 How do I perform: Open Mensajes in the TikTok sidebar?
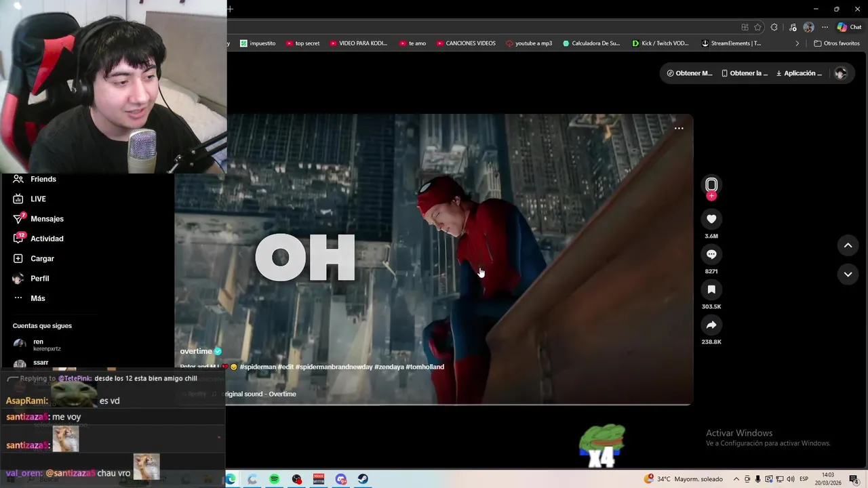[39, 219]
